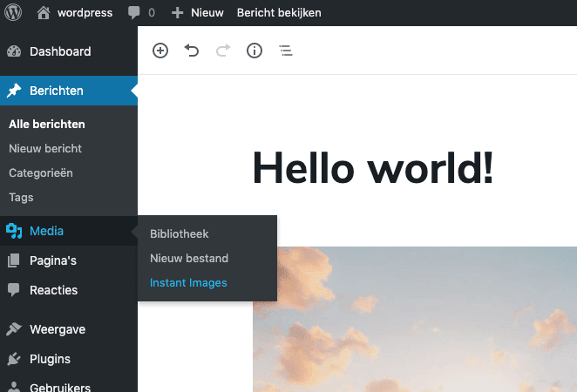
Task: Click the Reacties speech bubble icon
Action: pos(14,290)
